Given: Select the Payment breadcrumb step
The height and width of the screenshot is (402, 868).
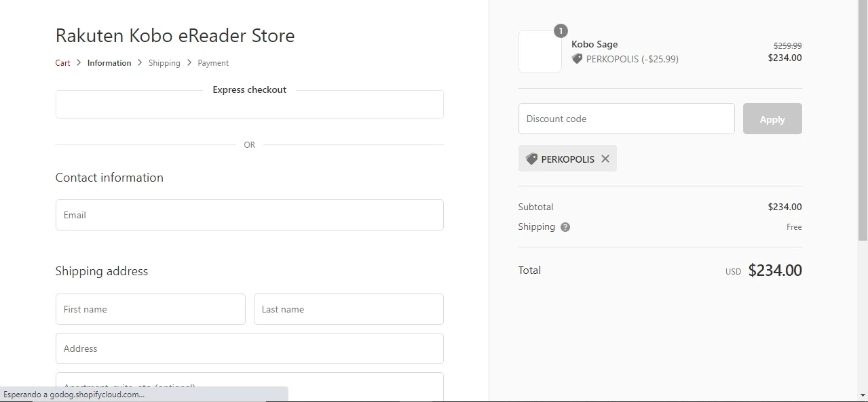Looking at the screenshot, I should click(213, 63).
